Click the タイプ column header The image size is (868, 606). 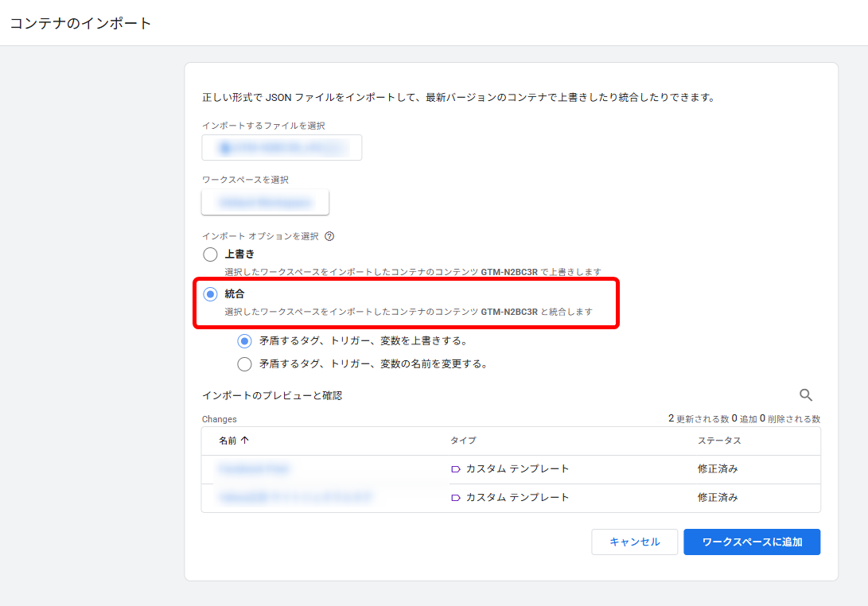[x=463, y=441]
